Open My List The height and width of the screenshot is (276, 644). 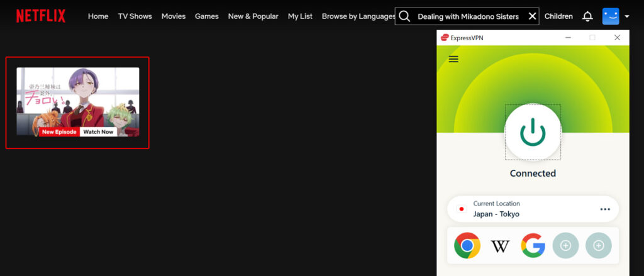(x=300, y=16)
